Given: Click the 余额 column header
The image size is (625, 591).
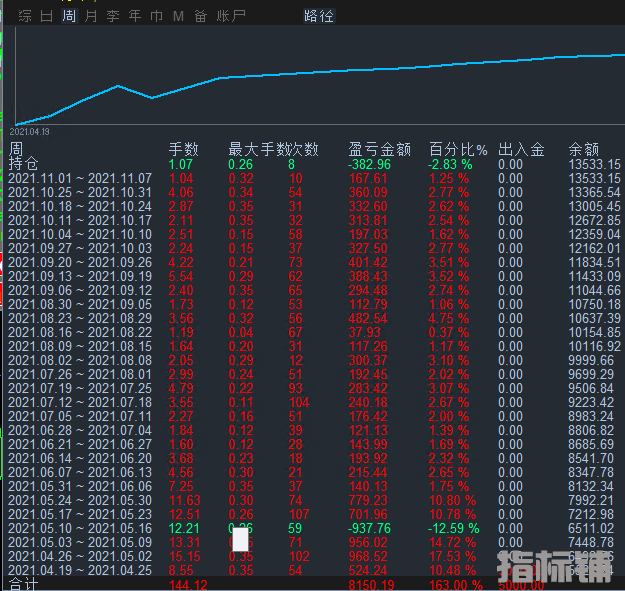Looking at the screenshot, I should click(584, 149).
